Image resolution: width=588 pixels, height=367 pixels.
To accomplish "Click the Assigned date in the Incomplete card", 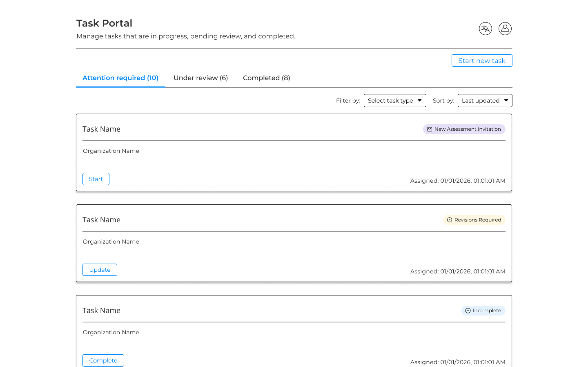I will (458, 362).
